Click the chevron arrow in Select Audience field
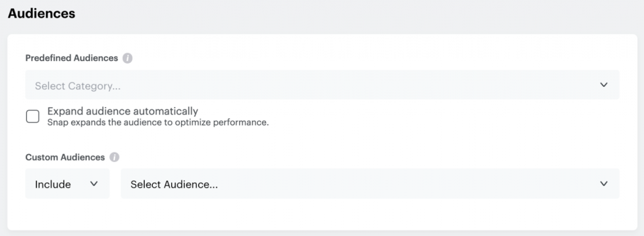The image size is (644, 236). [603, 184]
